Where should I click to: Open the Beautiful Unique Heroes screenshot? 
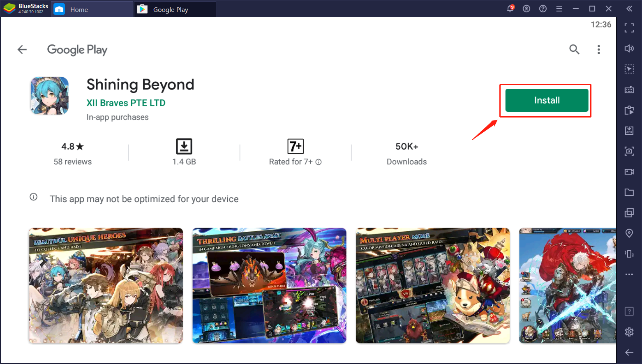click(x=106, y=286)
